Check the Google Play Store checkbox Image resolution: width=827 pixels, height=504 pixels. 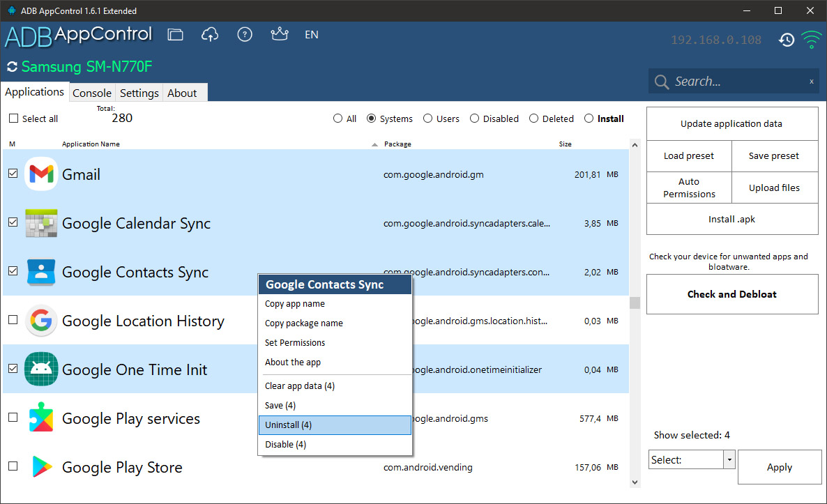click(13, 466)
